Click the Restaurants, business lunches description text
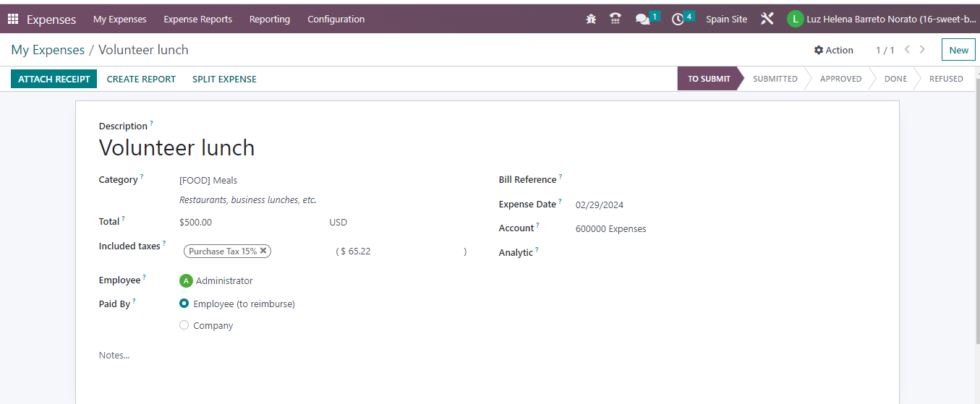Image resolution: width=980 pixels, height=404 pixels. tap(248, 200)
